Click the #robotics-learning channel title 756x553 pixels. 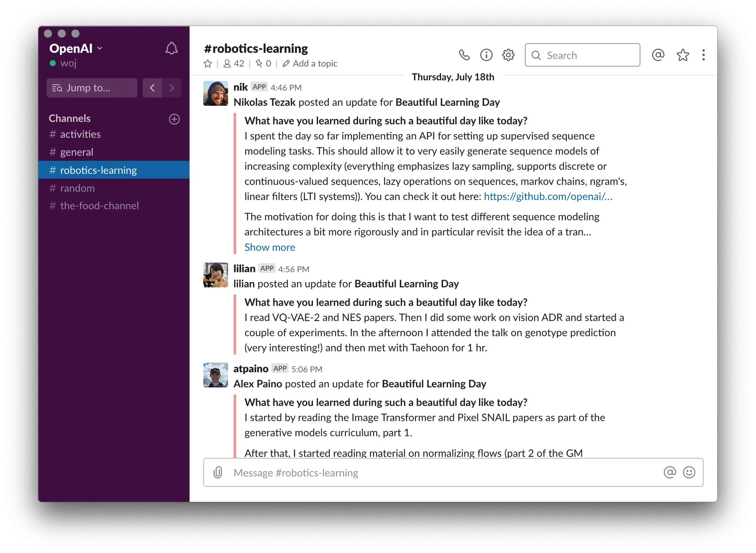(x=256, y=48)
